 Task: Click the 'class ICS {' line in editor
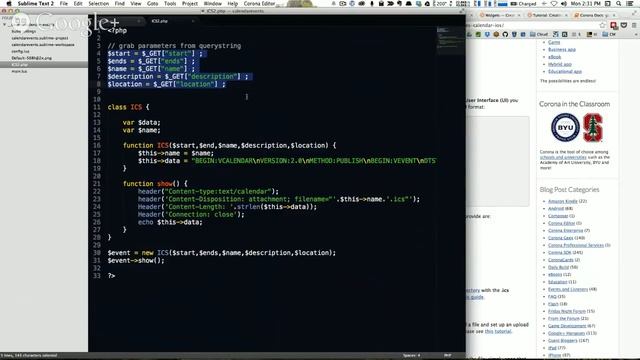[129, 107]
